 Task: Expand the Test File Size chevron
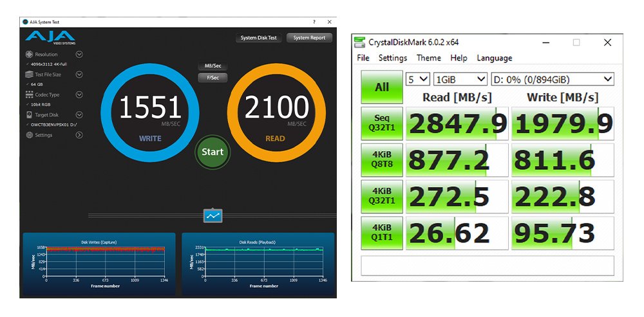click(x=79, y=75)
